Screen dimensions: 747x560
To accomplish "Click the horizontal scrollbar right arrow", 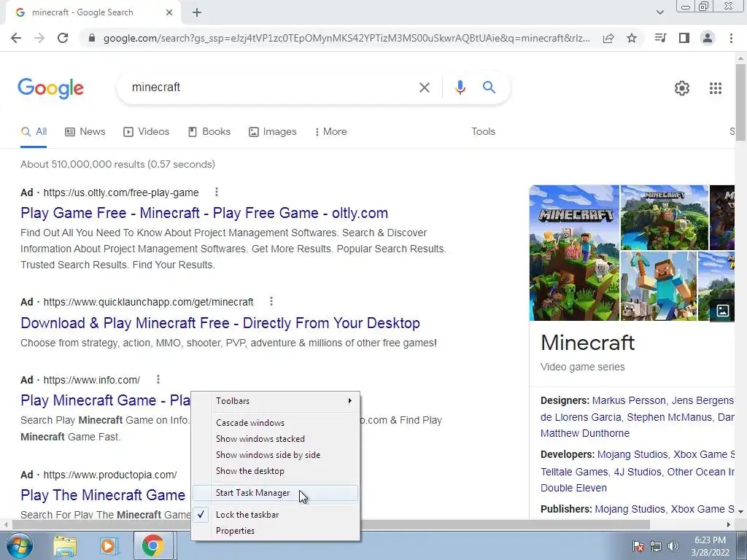I will pyautogui.click(x=729, y=525).
